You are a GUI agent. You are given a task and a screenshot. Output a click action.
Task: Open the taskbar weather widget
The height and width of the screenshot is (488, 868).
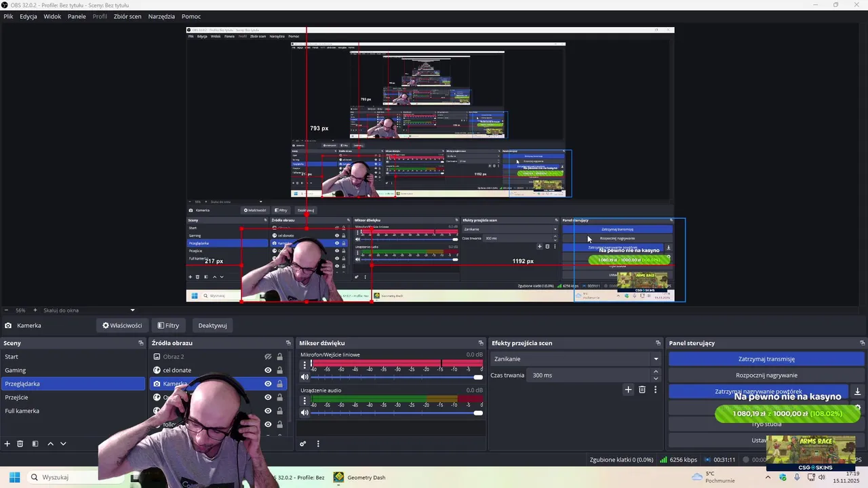pyautogui.click(x=712, y=477)
